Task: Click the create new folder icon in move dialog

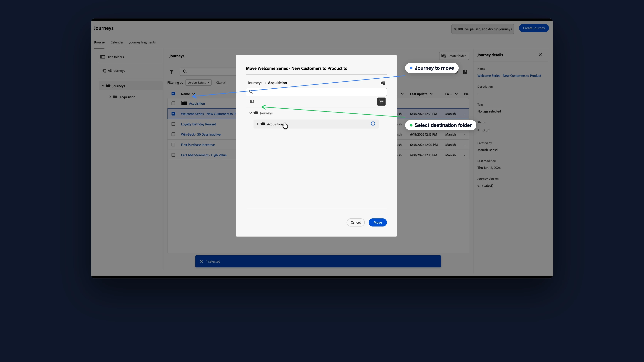Action: (x=383, y=83)
